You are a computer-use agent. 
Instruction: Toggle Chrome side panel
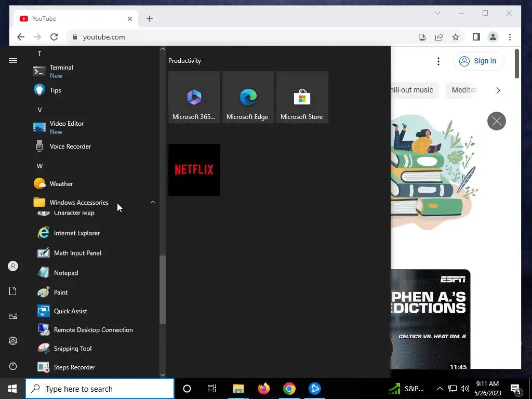pyautogui.click(x=476, y=37)
